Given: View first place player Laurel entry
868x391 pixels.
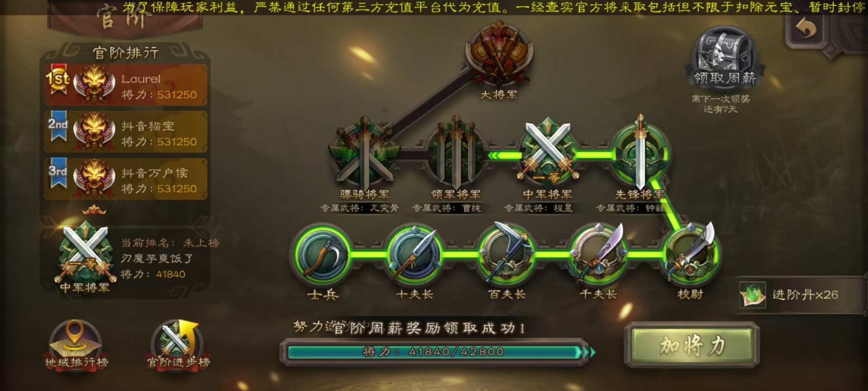Looking at the screenshot, I should [x=126, y=85].
